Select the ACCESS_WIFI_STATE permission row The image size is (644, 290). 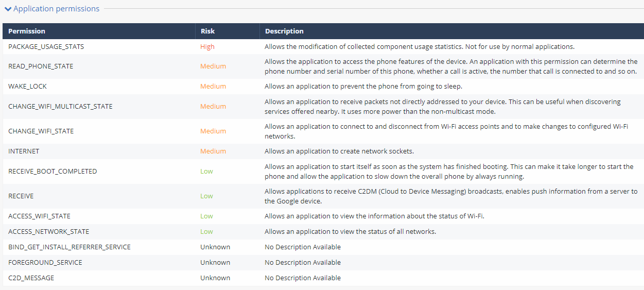[x=39, y=216]
